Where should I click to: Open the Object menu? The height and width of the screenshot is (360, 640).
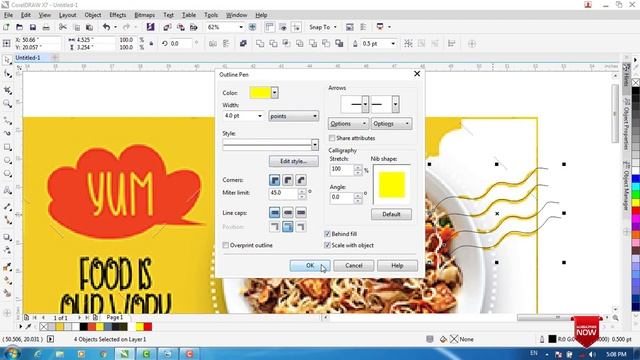click(x=93, y=15)
